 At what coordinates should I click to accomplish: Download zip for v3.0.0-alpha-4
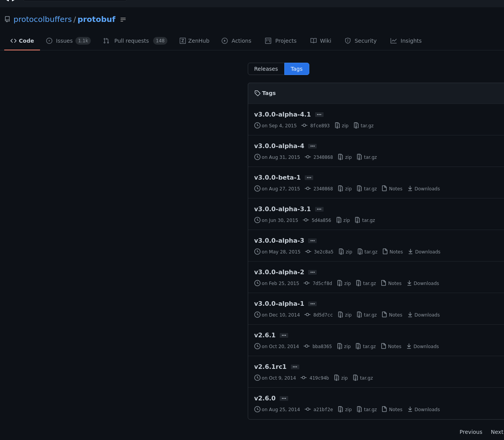point(345,157)
